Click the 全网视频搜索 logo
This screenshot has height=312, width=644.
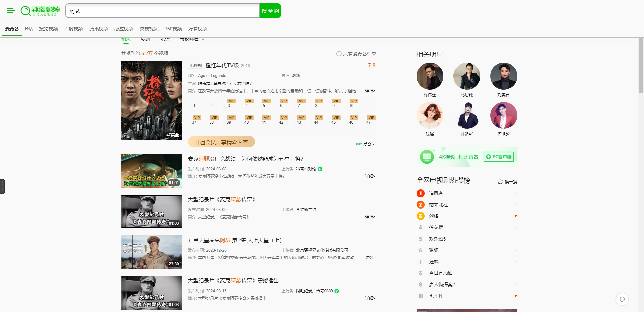(40, 11)
